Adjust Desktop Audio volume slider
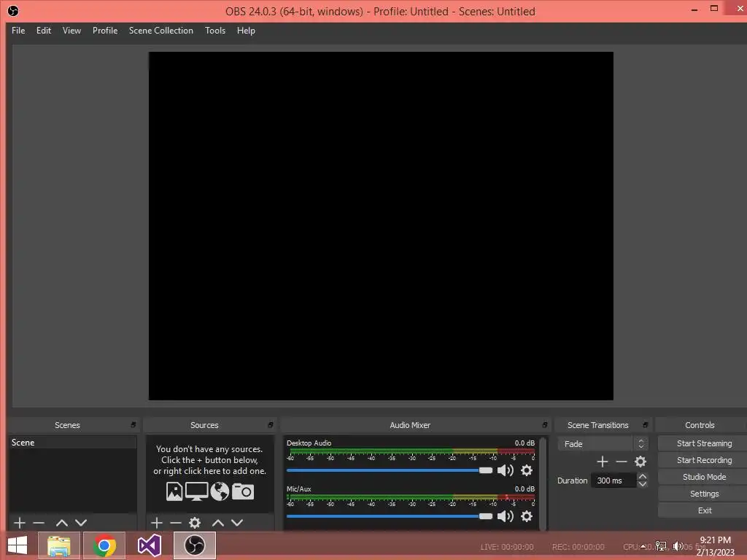The image size is (747, 560). coord(390,470)
